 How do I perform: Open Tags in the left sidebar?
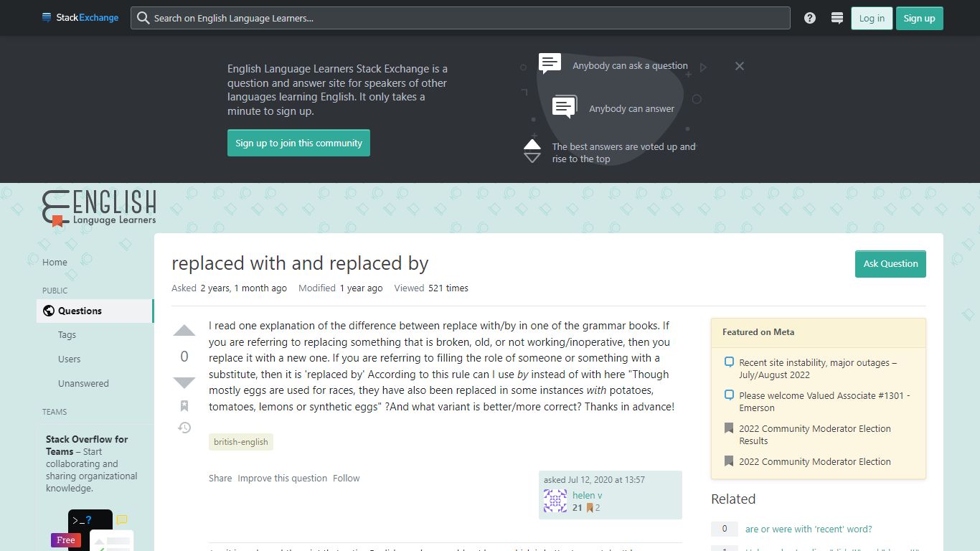pyautogui.click(x=67, y=335)
